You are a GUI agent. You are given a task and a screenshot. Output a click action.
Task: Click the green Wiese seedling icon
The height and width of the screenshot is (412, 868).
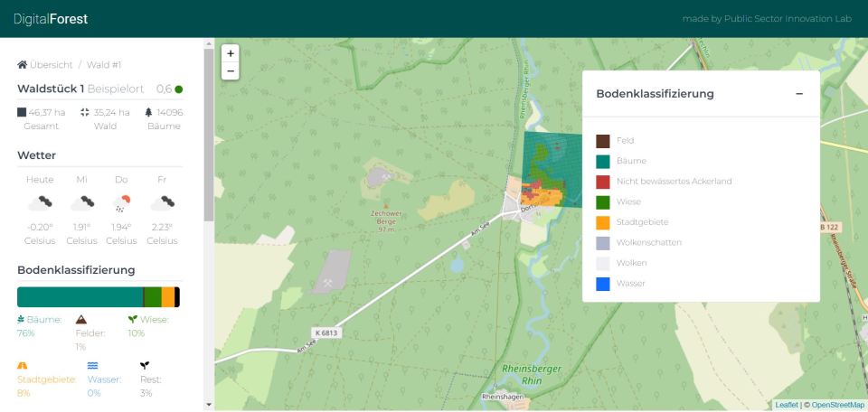[x=134, y=319]
